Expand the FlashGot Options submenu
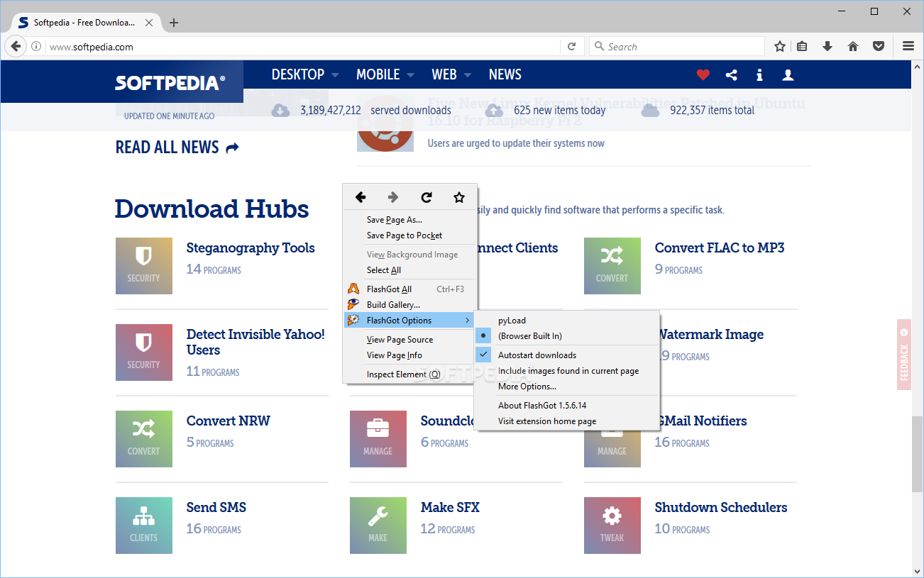This screenshot has height=578, width=924. (409, 321)
